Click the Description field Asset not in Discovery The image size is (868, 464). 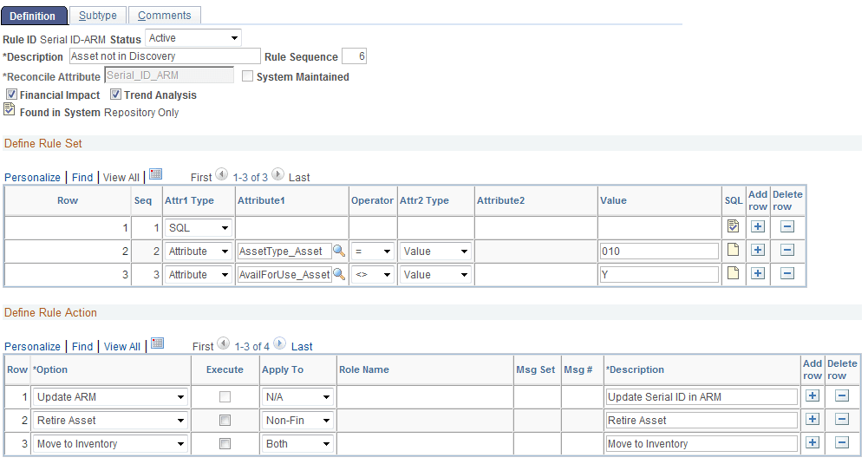pos(165,56)
